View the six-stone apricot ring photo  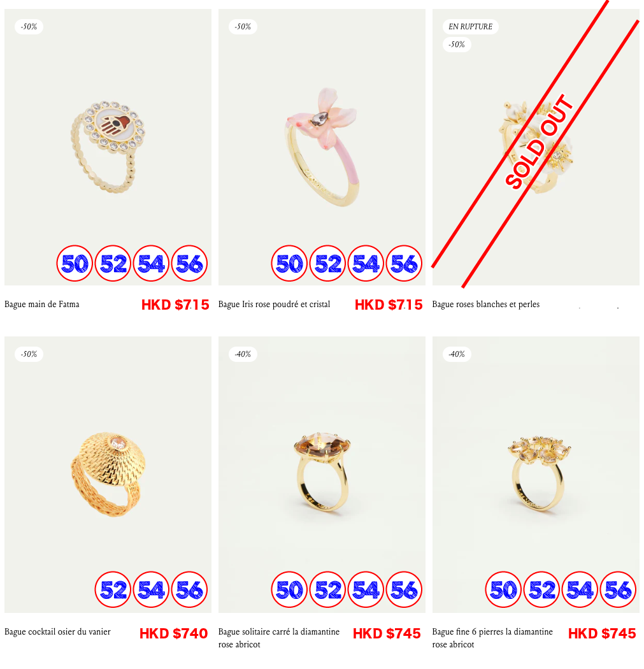click(x=536, y=475)
